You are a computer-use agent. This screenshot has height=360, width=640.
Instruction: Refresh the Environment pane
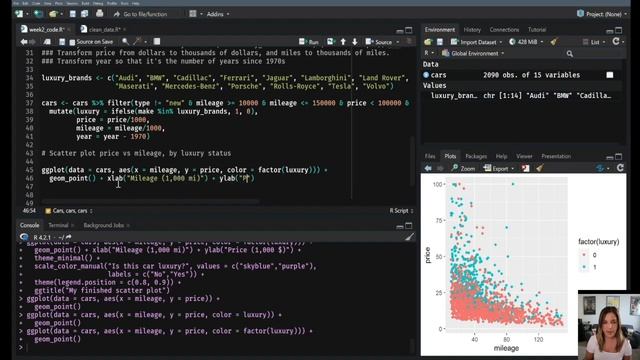[x=616, y=41]
